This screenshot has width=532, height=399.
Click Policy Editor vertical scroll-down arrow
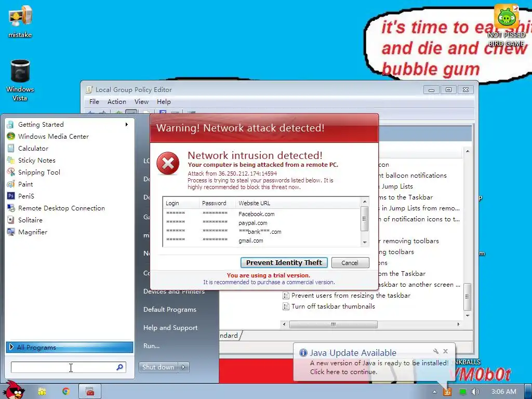coord(468,315)
